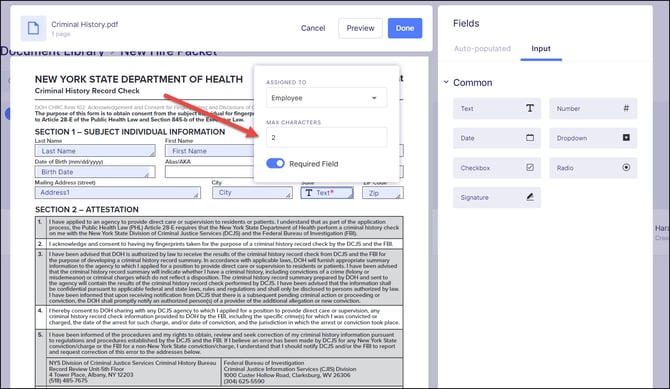
Task: Select the Last Name form field
Action: 95,150
